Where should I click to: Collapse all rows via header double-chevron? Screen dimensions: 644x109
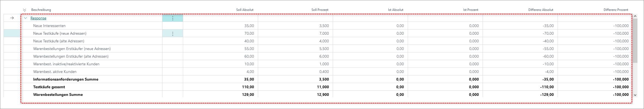coord(25,10)
